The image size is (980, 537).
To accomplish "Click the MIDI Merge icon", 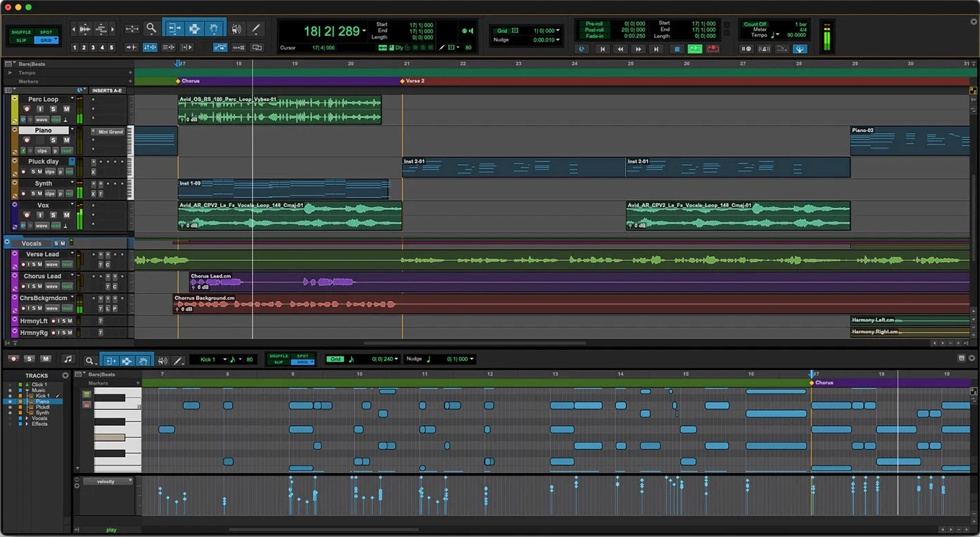I will (782, 49).
